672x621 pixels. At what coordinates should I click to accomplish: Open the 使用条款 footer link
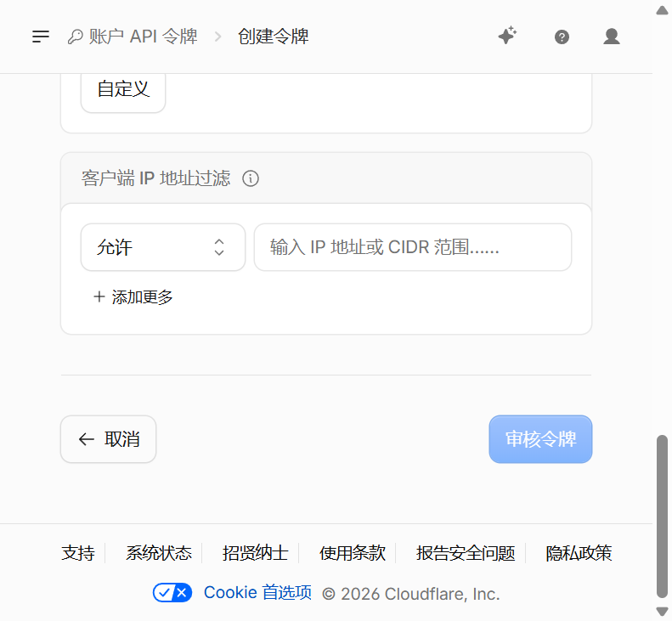tap(353, 553)
